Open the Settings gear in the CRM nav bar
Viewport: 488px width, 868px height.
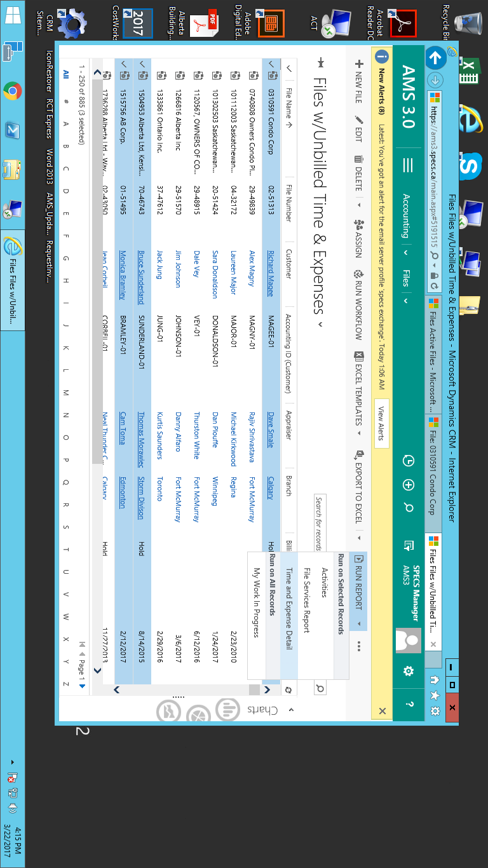409,671
